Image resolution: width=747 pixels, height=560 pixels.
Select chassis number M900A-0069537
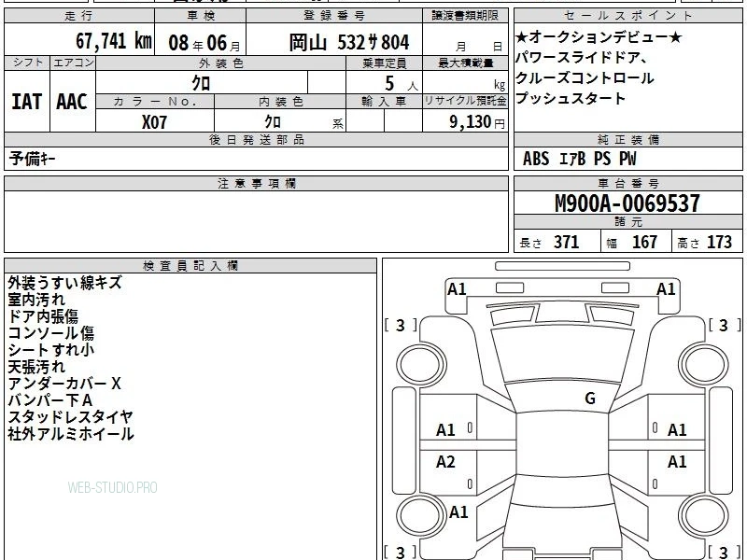coord(627,203)
